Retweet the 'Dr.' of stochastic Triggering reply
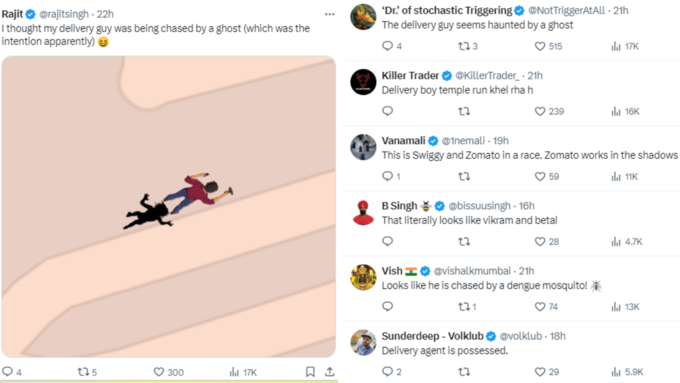The height and width of the screenshot is (383, 680). coord(468,46)
